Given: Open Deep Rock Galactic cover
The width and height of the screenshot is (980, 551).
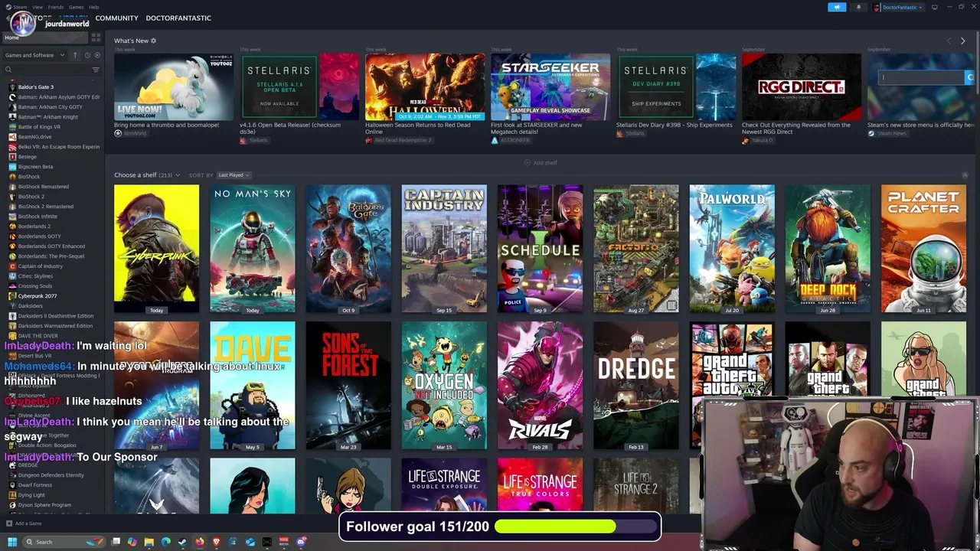Looking at the screenshot, I should [x=828, y=249].
